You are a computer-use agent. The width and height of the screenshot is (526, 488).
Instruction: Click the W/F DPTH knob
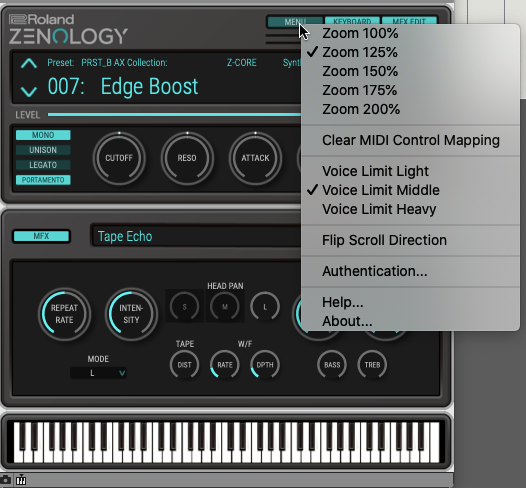(x=265, y=365)
